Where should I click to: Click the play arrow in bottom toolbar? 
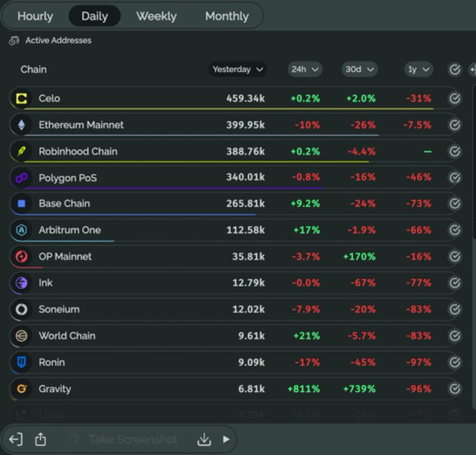226,439
